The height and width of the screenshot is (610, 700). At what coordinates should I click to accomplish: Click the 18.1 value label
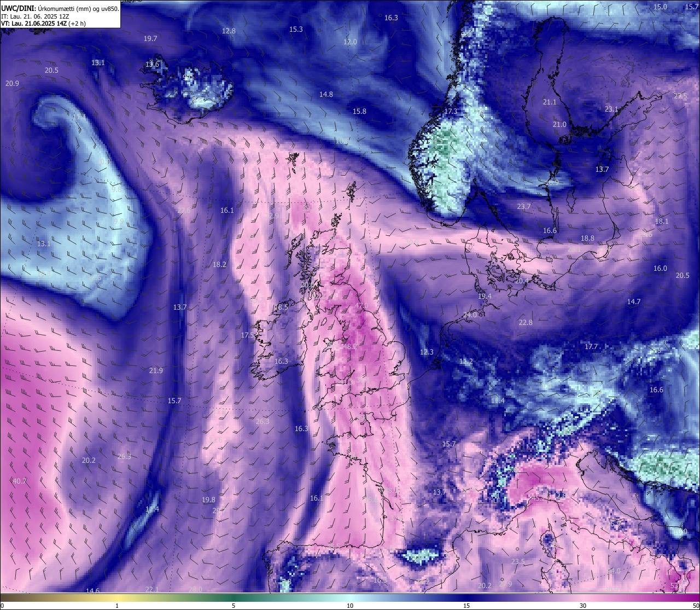click(x=662, y=222)
